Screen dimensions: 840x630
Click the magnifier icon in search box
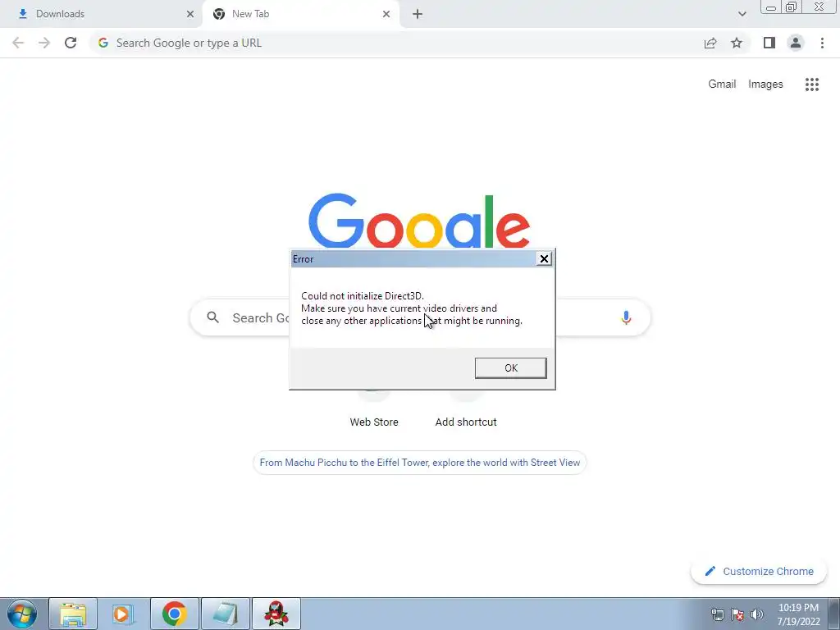(x=212, y=317)
